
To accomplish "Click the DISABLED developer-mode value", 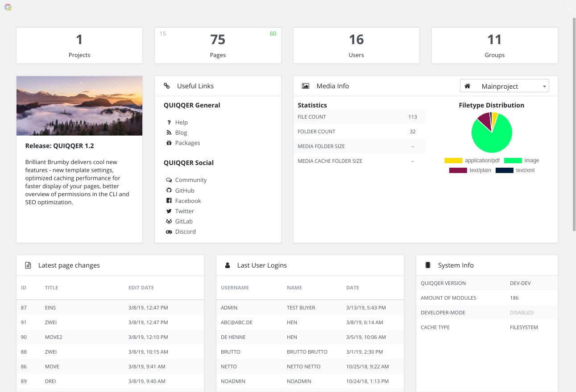I will [522, 313].
